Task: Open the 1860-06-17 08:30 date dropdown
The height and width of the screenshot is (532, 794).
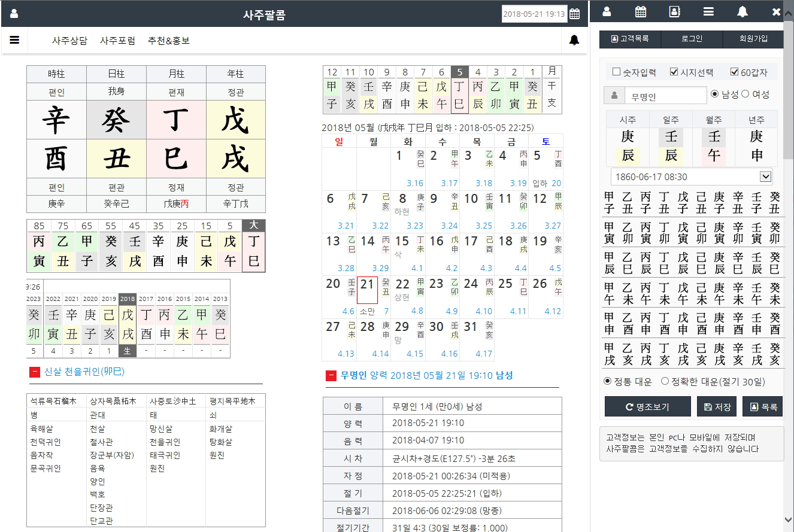Action: point(692,177)
